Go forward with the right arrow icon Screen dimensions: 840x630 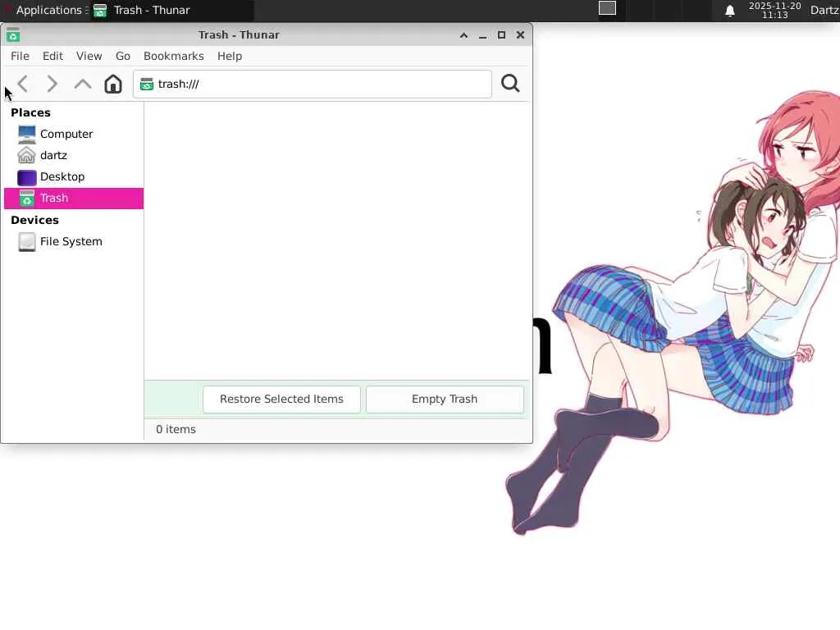click(52, 84)
